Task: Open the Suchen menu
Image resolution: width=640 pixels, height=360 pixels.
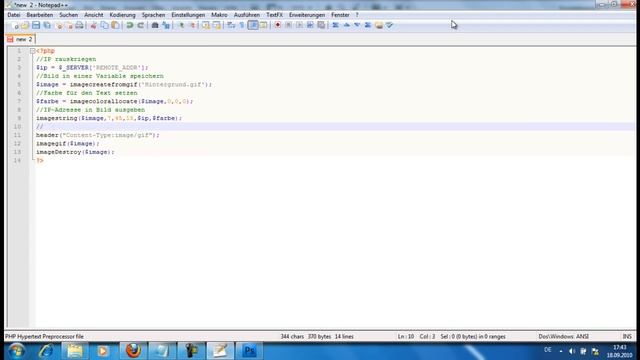Action: 68,15
